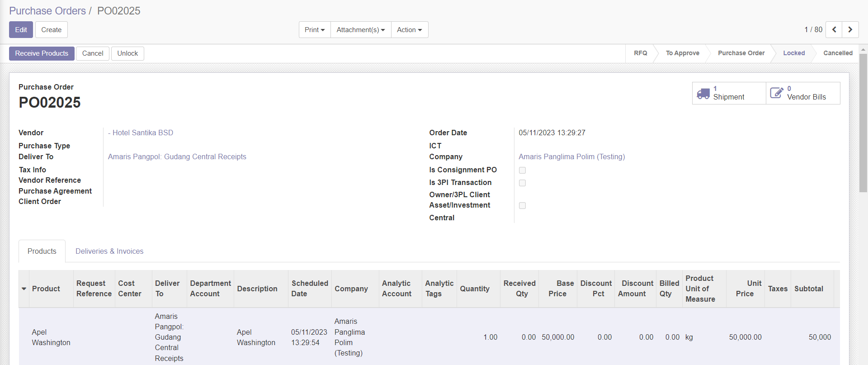Select the Cancelled status stage
The width and height of the screenshot is (868, 365).
838,53
